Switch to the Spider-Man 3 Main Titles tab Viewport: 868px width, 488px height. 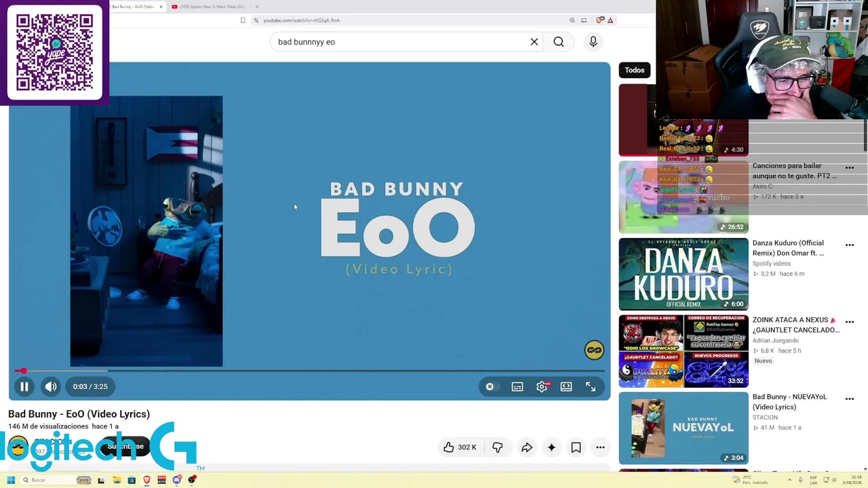(x=209, y=7)
